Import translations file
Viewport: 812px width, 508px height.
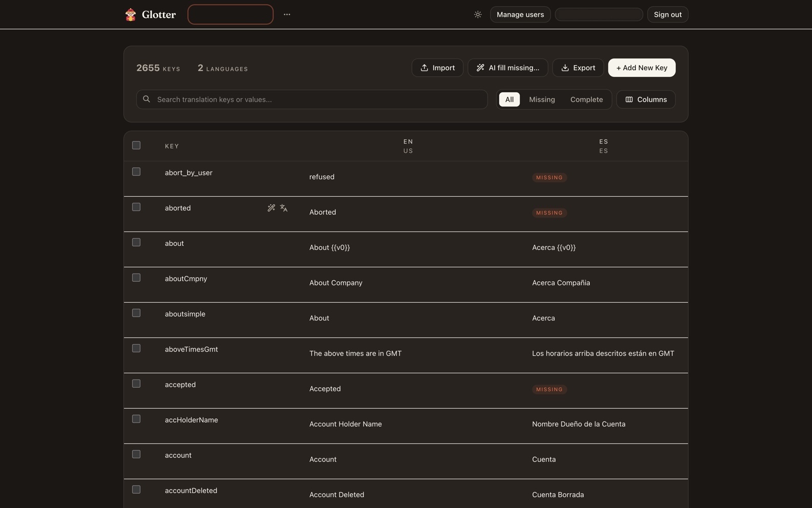(437, 68)
